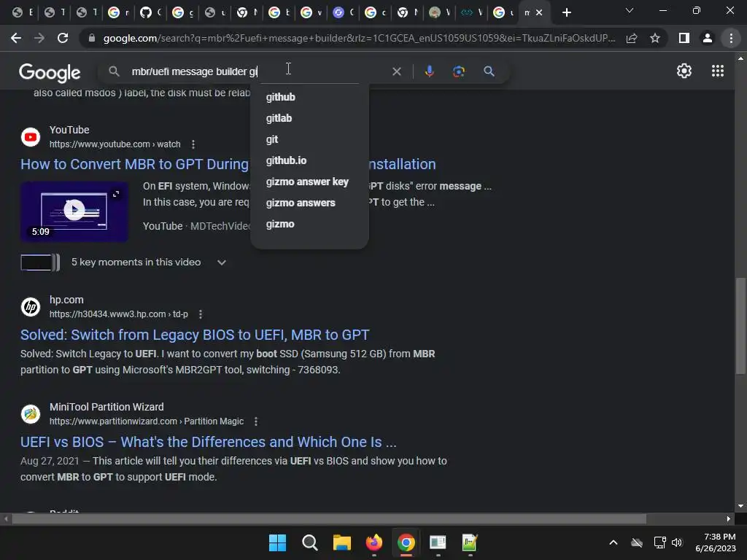Switch to Firefox in taskbar
Screen dimensions: 747x560
pos(374,542)
